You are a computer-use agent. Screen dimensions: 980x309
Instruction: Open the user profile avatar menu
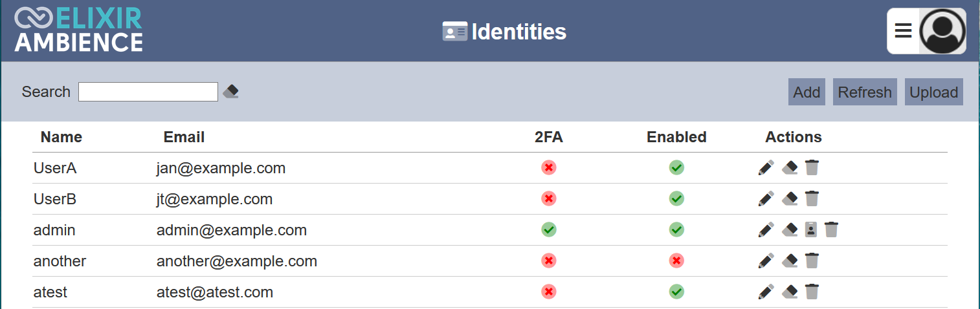tap(942, 31)
